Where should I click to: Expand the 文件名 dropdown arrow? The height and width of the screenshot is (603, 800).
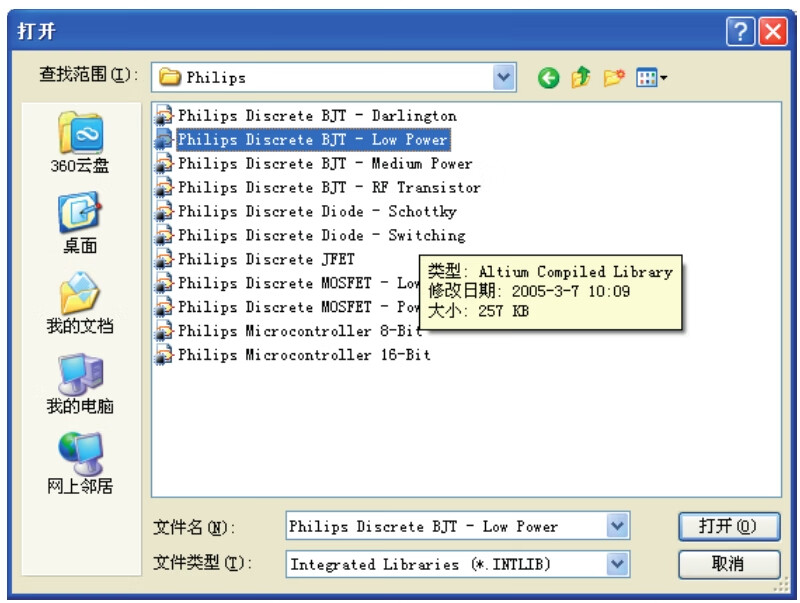click(617, 526)
